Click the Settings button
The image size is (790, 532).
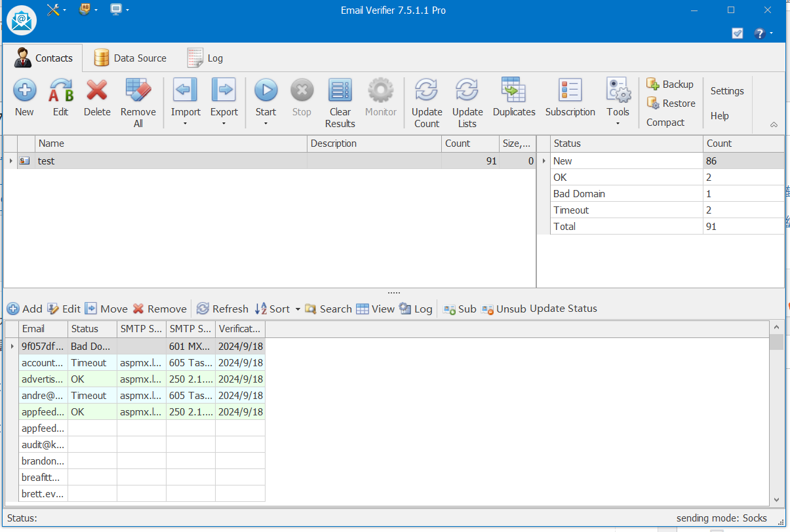click(727, 91)
